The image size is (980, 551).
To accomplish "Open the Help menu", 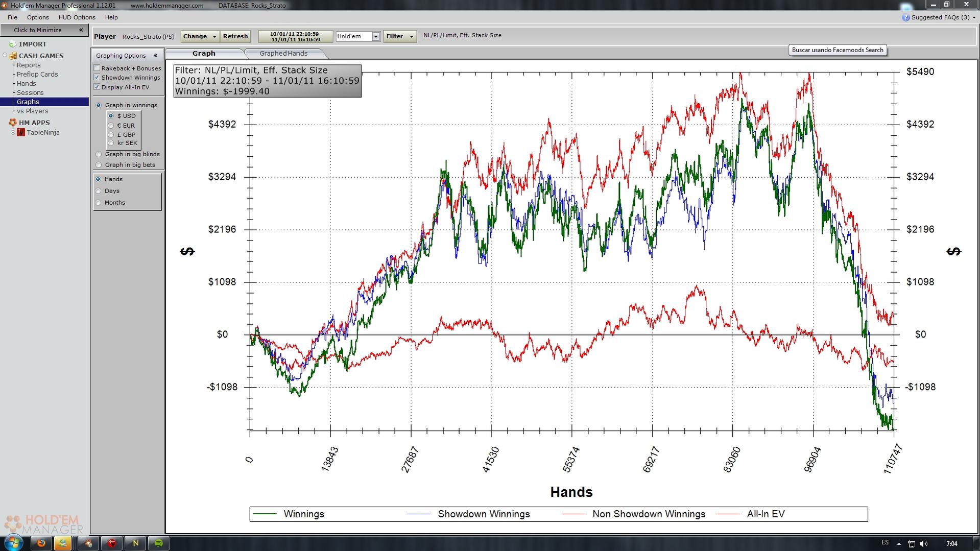I will [111, 17].
